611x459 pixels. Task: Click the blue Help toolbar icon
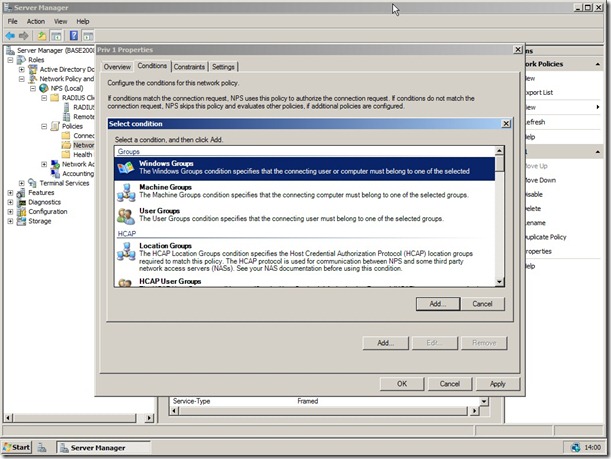point(74,36)
